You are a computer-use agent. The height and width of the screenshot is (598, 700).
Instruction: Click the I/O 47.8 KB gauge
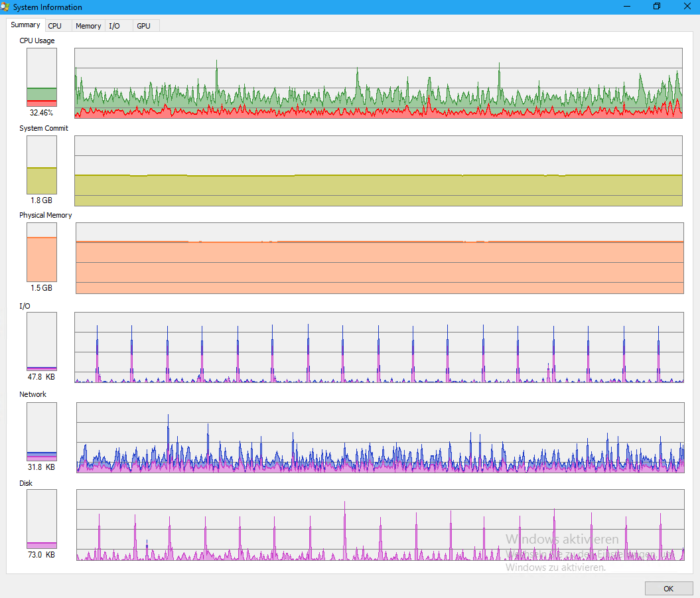click(x=42, y=341)
